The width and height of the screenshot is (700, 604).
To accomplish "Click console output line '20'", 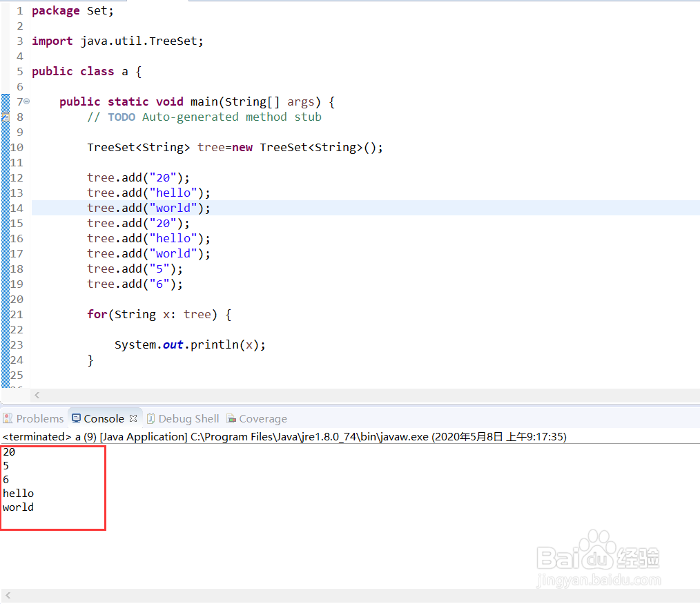I will coord(9,452).
